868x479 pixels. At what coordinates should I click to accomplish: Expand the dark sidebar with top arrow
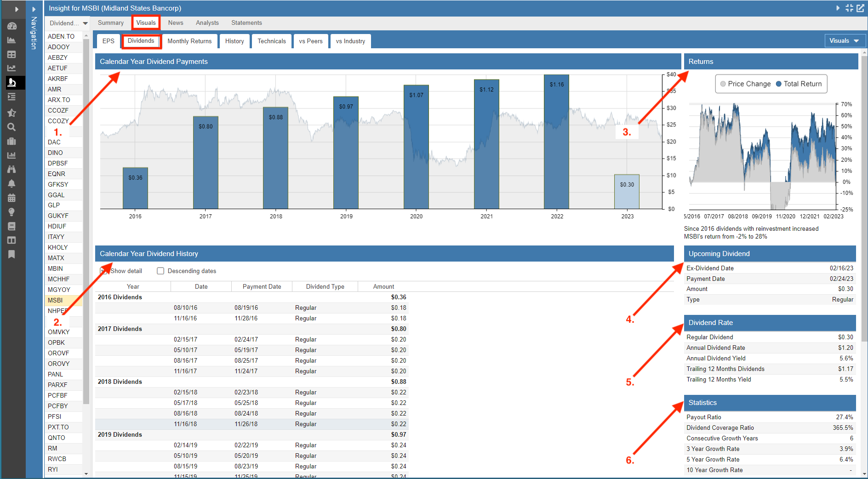[17, 9]
